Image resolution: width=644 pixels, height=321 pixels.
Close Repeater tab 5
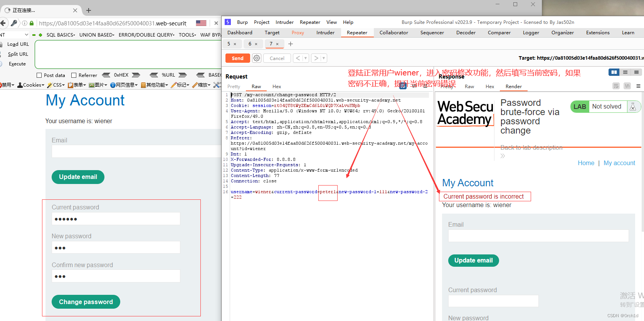tap(235, 44)
